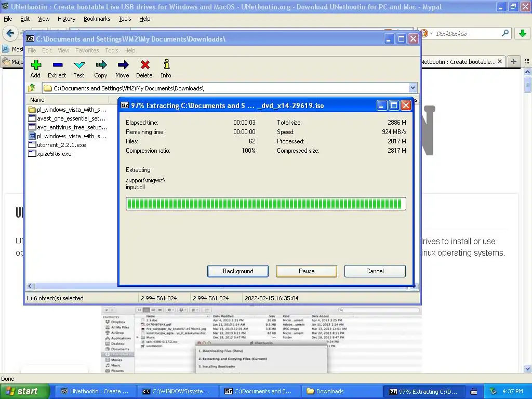
Task: Click the Move toolbar icon
Action: (x=123, y=65)
